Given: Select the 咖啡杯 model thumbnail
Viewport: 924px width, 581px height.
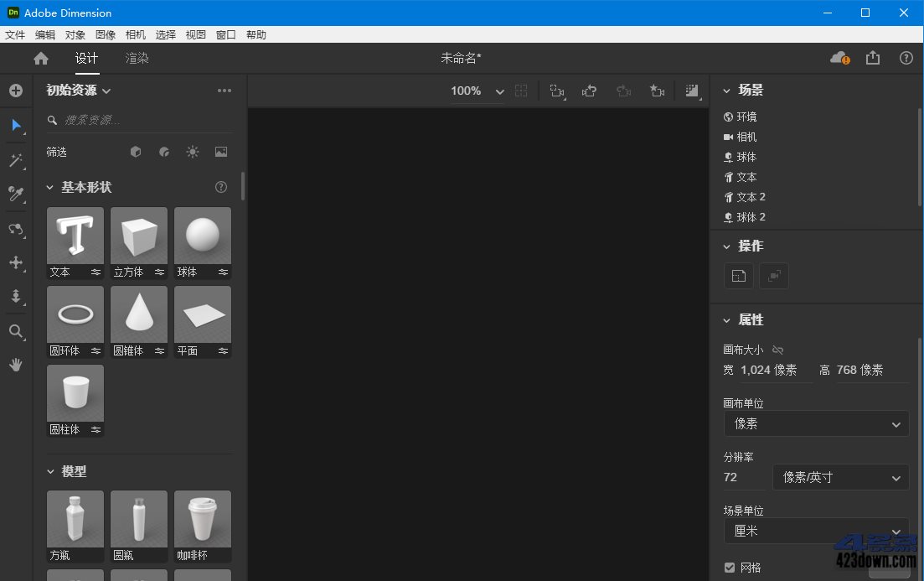Looking at the screenshot, I should click(x=202, y=518).
